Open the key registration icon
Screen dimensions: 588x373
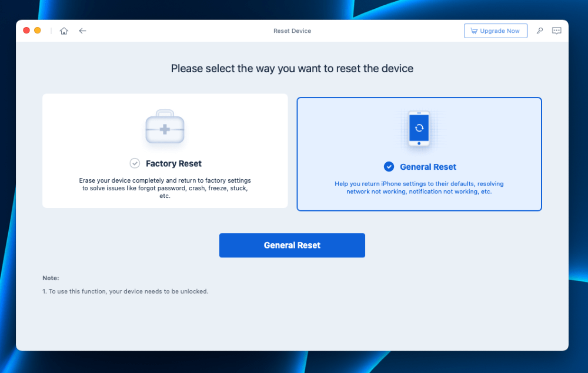tap(540, 31)
